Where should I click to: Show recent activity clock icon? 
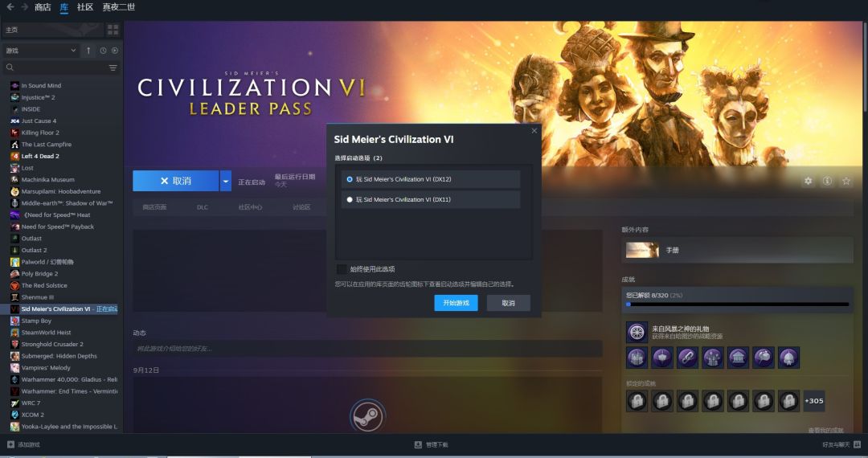[103, 51]
